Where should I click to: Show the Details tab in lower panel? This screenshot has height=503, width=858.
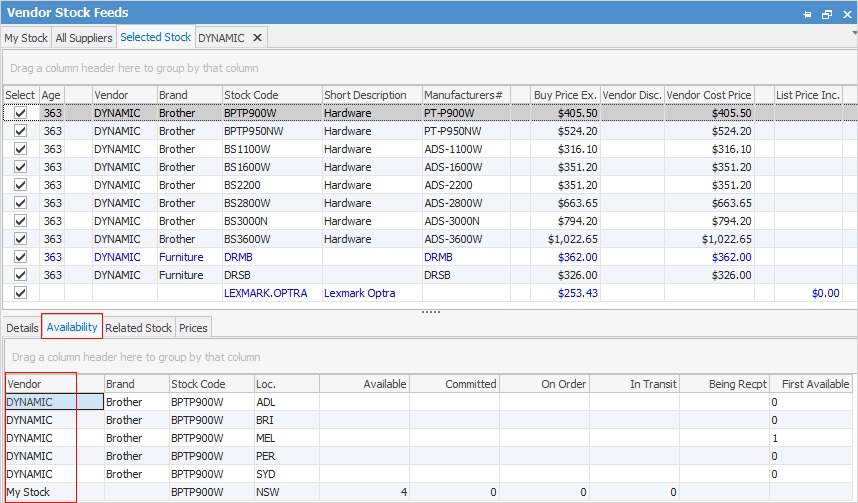(22, 328)
